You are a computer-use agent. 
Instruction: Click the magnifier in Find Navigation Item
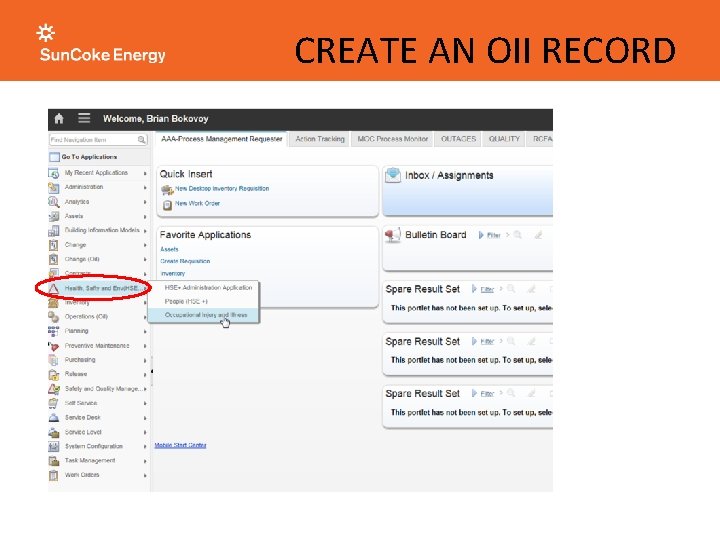click(141, 139)
